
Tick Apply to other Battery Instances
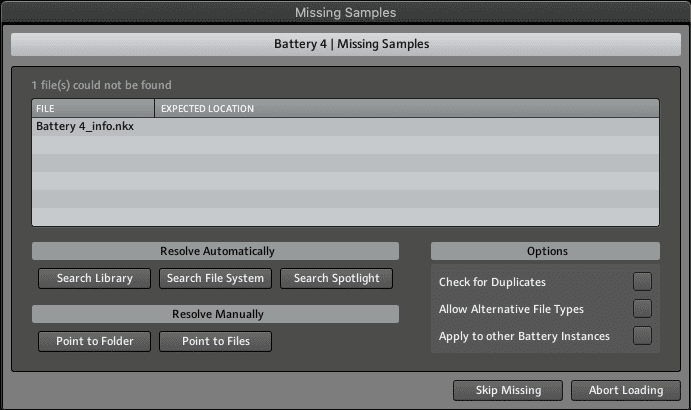click(642, 335)
